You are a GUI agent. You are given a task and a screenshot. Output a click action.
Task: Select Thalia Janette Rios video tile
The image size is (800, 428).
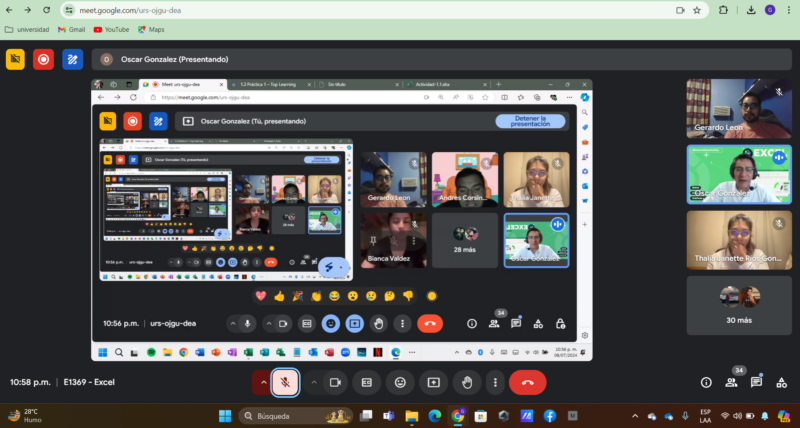click(x=739, y=240)
